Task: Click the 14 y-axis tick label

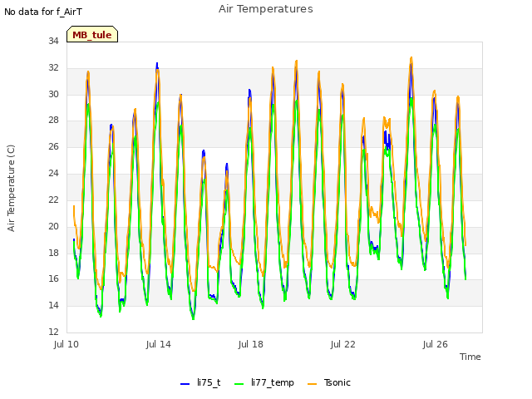Action: (x=53, y=305)
